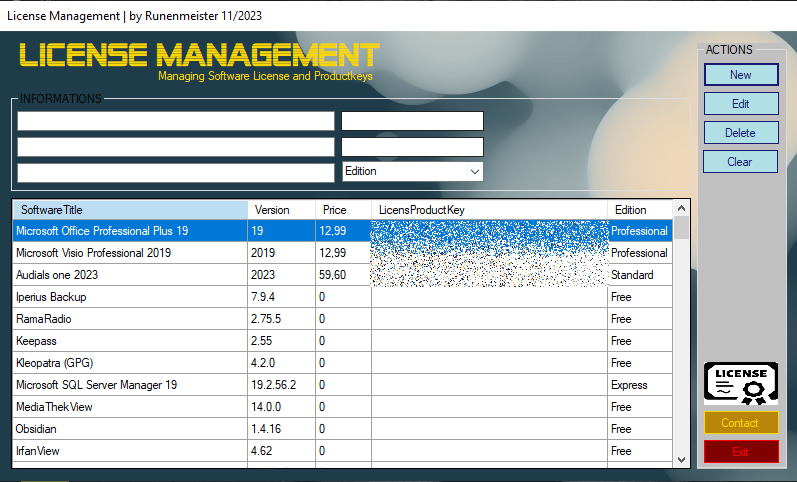Click version cell 19.2.56.2
This screenshot has height=482, width=797.
[x=282, y=385]
